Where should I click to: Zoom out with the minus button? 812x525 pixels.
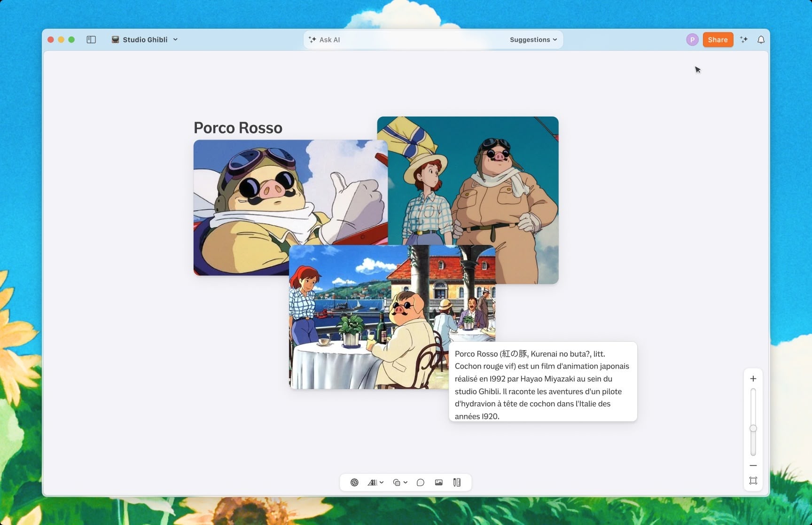(x=753, y=465)
